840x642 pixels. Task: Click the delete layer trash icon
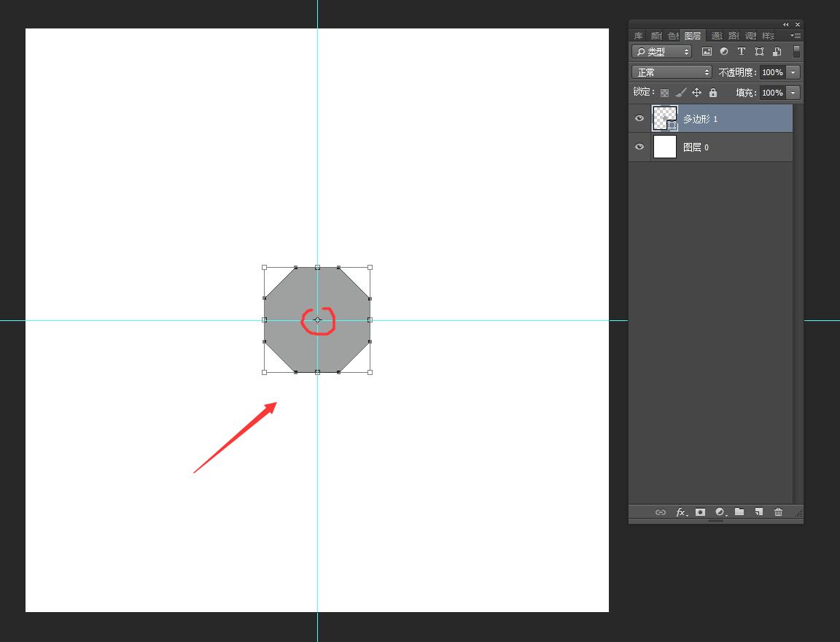[x=778, y=512]
